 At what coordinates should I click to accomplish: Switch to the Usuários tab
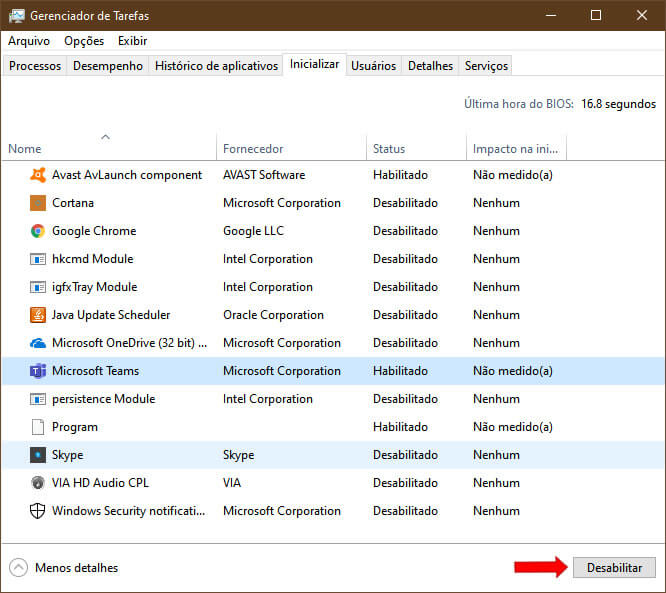(x=373, y=66)
